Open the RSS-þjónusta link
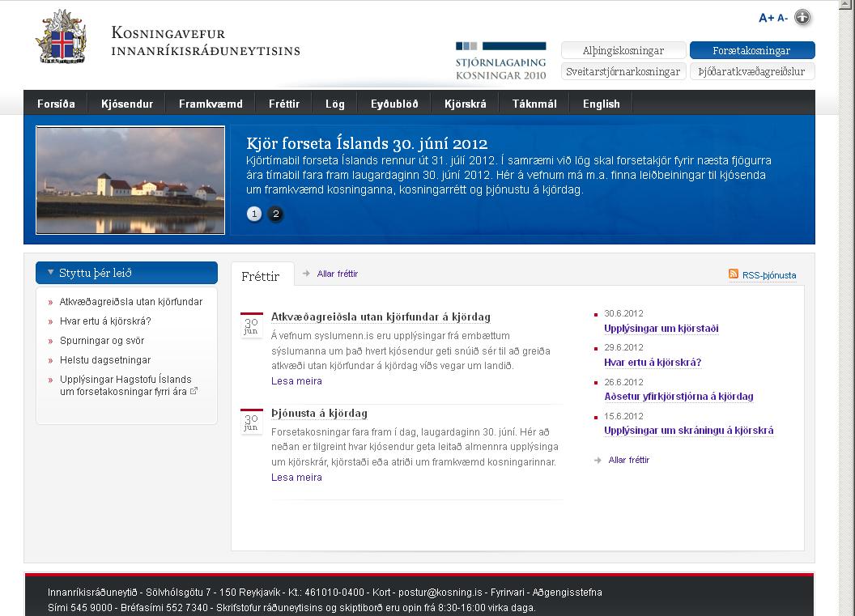Image resolution: width=855 pixels, height=616 pixels. coord(769,275)
